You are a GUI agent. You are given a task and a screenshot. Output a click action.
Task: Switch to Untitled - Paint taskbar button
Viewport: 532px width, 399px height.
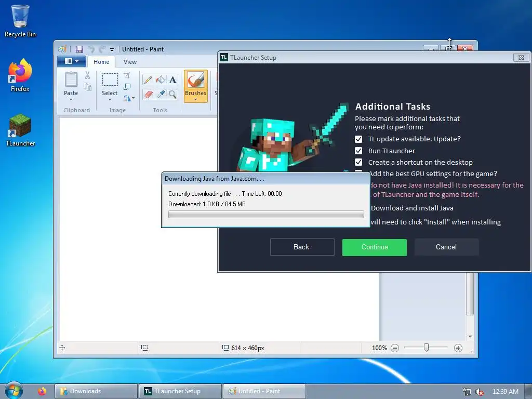coord(264,391)
